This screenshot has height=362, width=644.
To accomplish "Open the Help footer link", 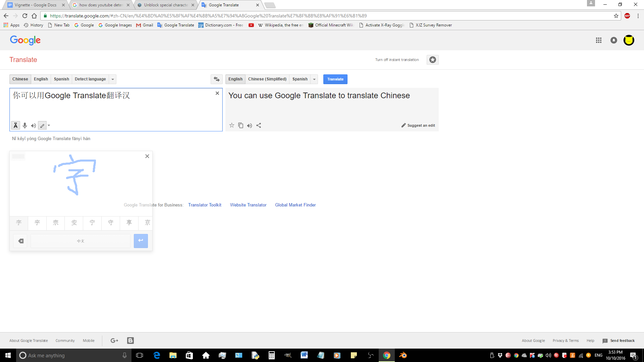I will point(590,341).
